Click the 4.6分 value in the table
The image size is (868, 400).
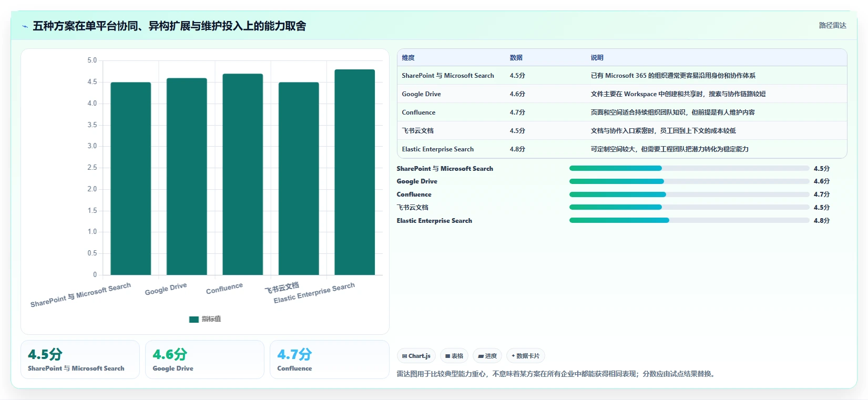point(517,94)
